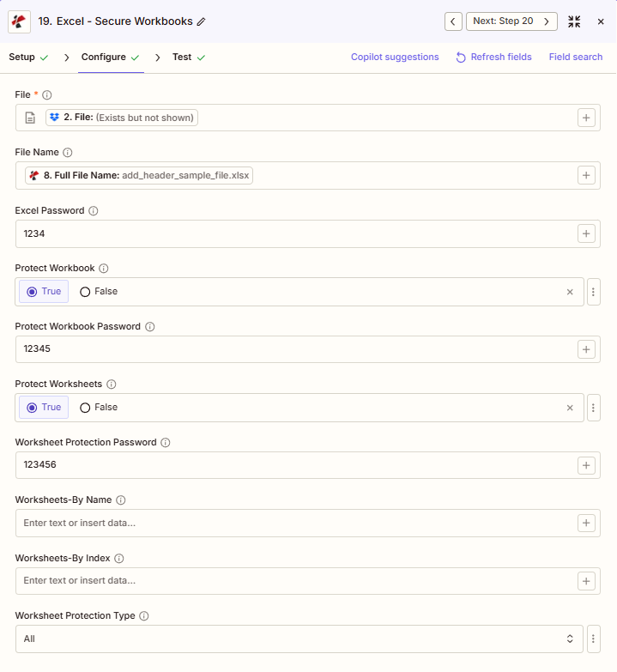The height and width of the screenshot is (672, 617).
Task: Select True for Protect Workbook
Action: (44, 292)
